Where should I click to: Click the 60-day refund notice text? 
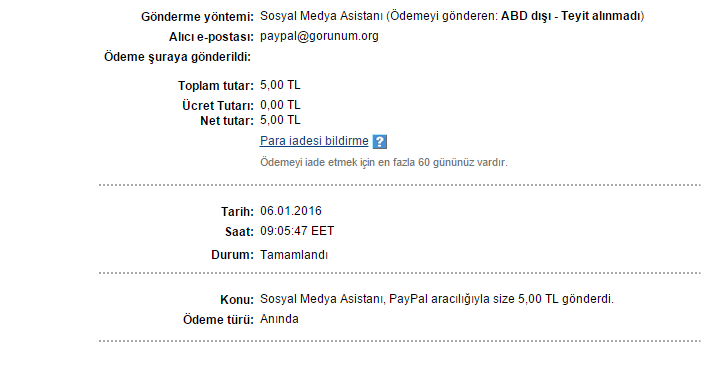coord(384,163)
